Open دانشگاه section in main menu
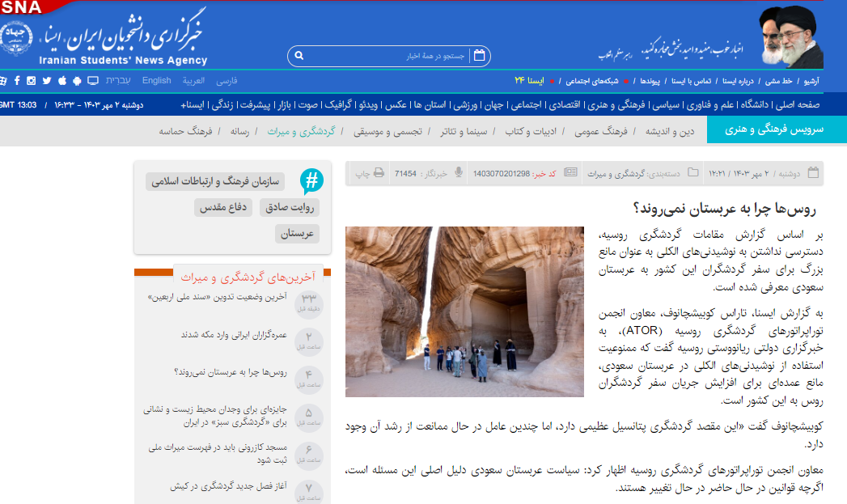The height and width of the screenshot is (504, 847). point(755,105)
